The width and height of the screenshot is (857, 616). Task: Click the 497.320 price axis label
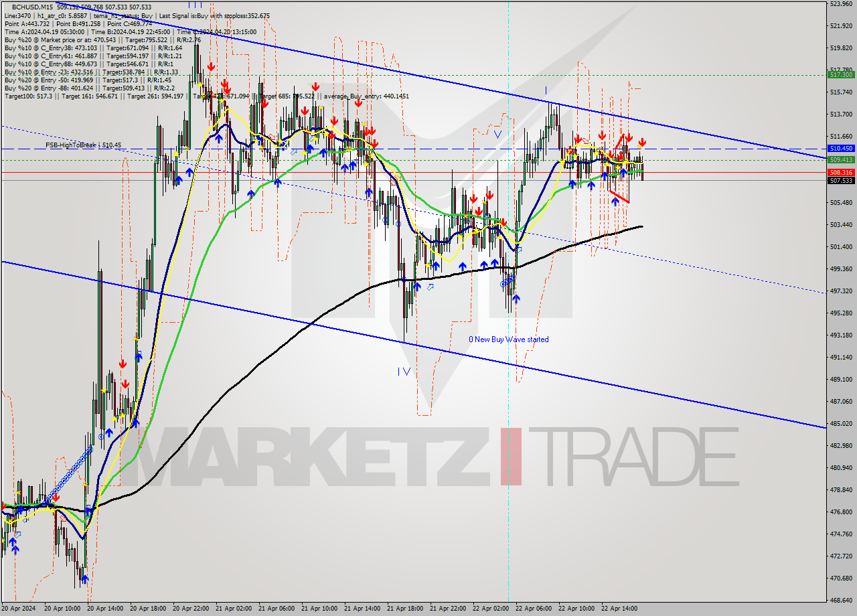tap(840, 291)
